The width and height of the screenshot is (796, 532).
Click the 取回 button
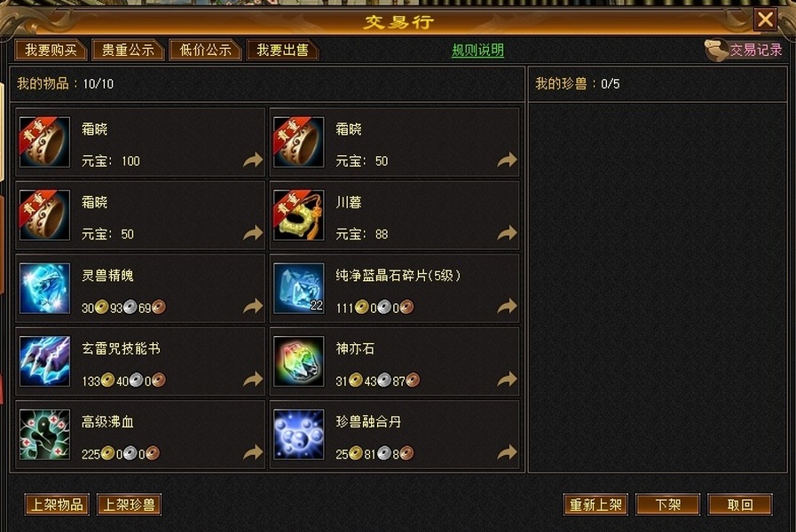tap(740, 505)
